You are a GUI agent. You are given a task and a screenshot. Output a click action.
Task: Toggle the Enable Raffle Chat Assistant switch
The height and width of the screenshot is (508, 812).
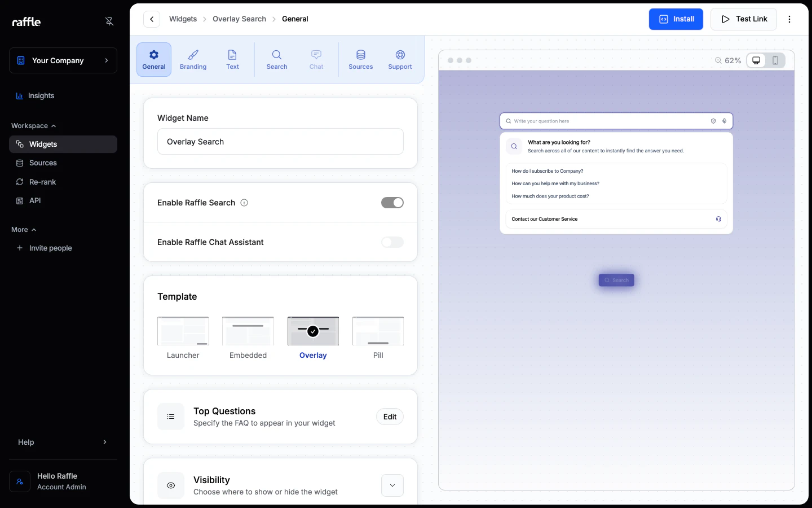(x=392, y=242)
